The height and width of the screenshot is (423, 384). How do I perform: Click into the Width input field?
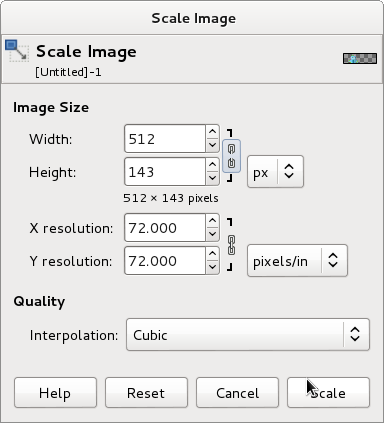165,139
